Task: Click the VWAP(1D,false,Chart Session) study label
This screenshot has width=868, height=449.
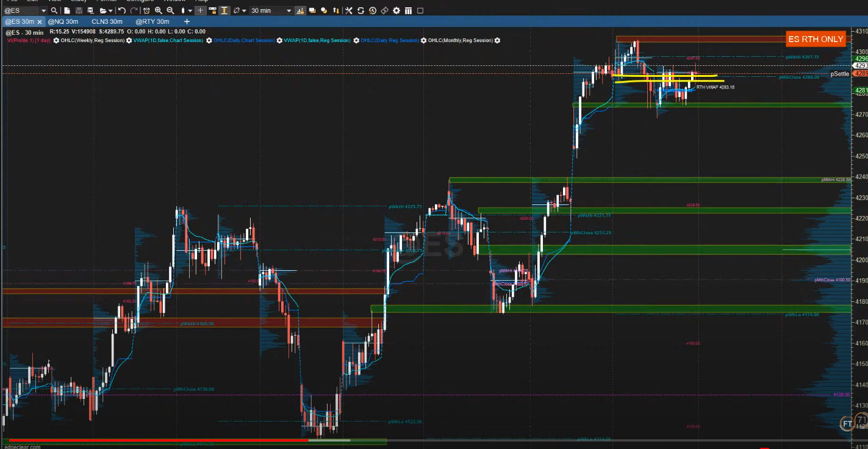Action: point(168,40)
